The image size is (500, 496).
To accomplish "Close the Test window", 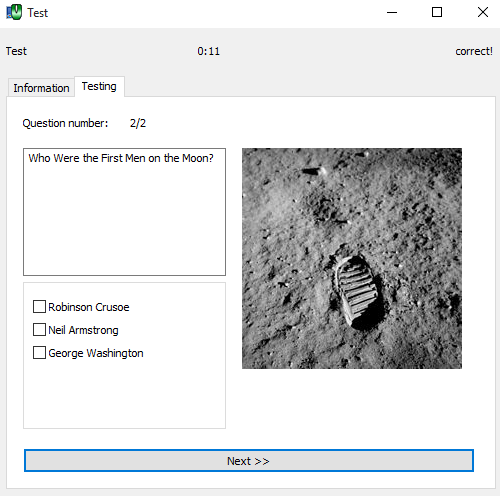I will coord(483,12).
